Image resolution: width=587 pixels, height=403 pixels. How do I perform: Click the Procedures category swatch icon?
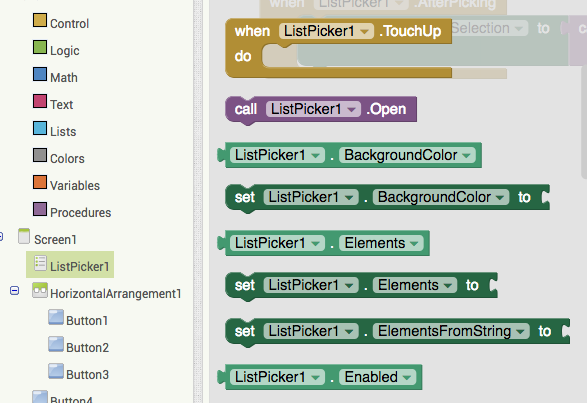click(x=40, y=209)
